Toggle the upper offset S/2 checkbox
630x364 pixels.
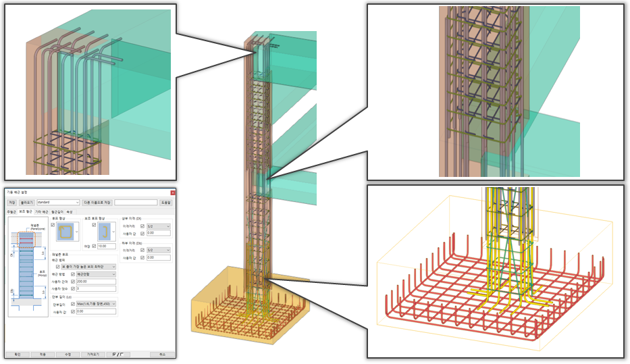[x=142, y=226]
